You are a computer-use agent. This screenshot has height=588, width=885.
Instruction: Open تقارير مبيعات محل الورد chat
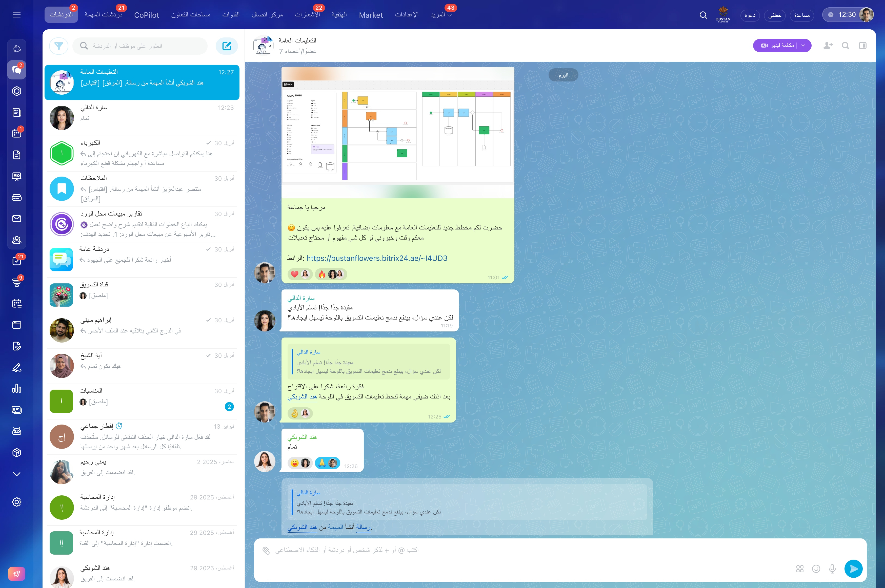142,224
